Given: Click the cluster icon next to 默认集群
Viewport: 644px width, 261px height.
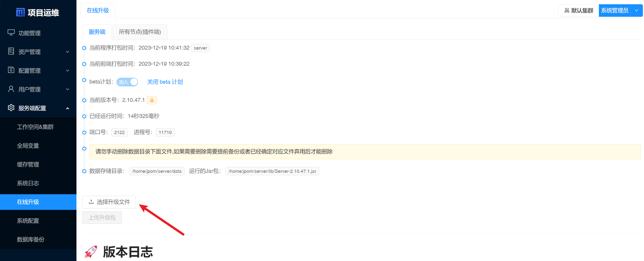Looking at the screenshot, I should point(567,10).
